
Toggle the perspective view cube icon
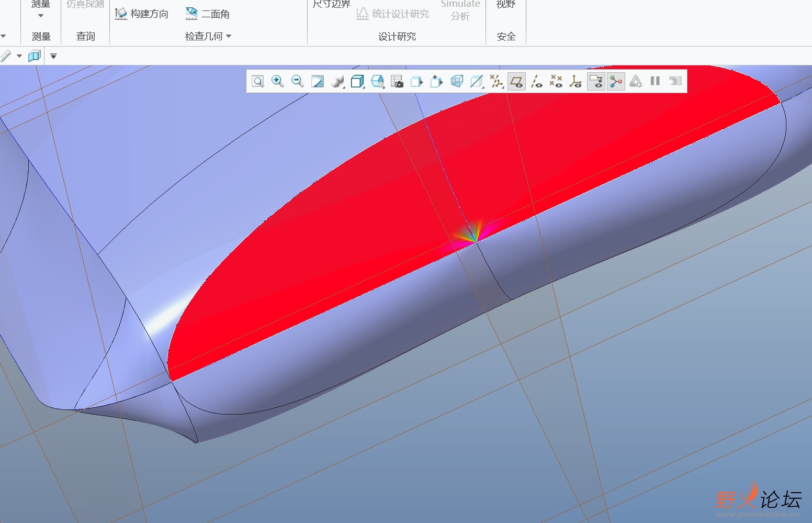point(457,81)
